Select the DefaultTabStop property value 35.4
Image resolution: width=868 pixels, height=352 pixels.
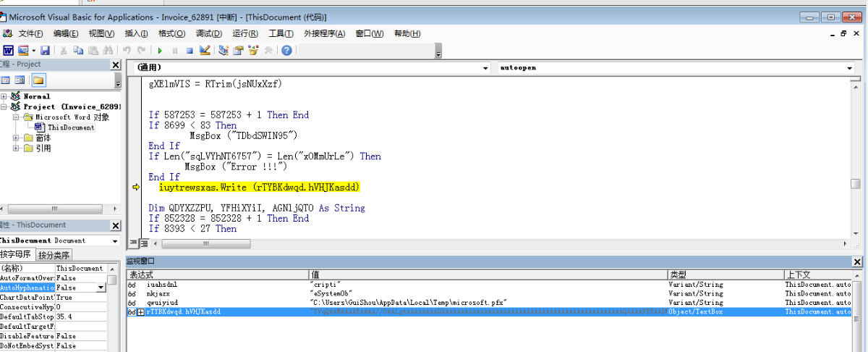pyautogui.click(x=80, y=317)
